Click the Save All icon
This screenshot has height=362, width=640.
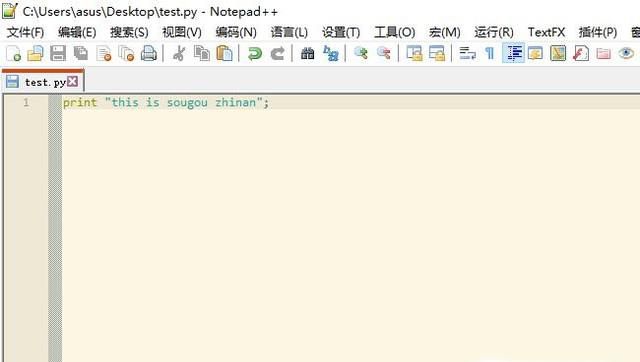click(81, 53)
